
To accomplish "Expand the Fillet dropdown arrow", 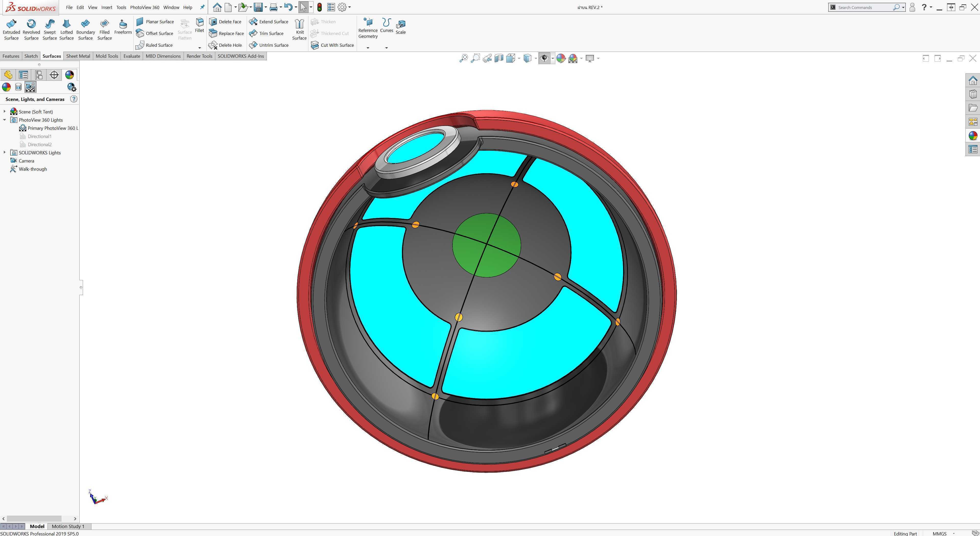I will coord(199,48).
